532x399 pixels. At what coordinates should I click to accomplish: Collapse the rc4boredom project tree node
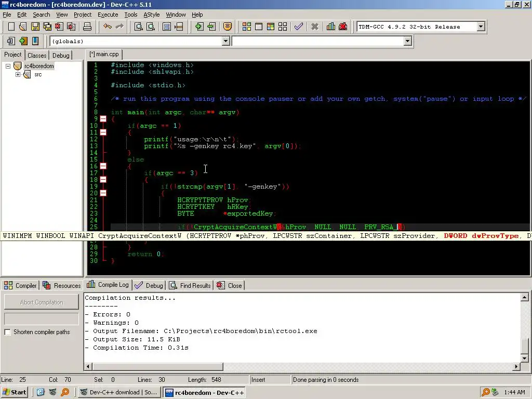[8, 66]
